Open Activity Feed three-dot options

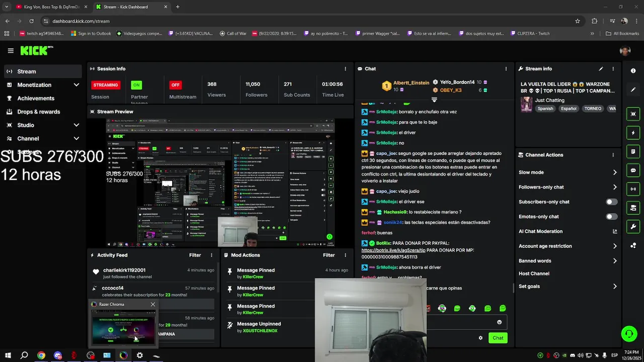click(211, 255)
